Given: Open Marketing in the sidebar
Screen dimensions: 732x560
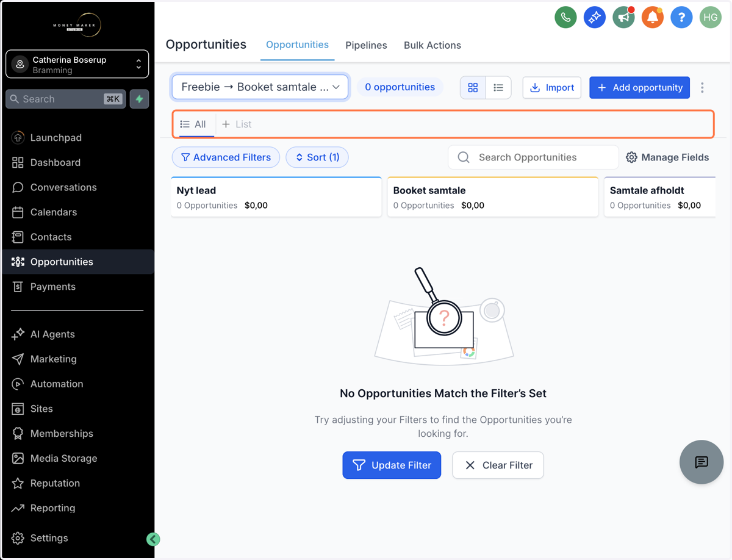Looking at the screenshot, I should coord(77,359).
